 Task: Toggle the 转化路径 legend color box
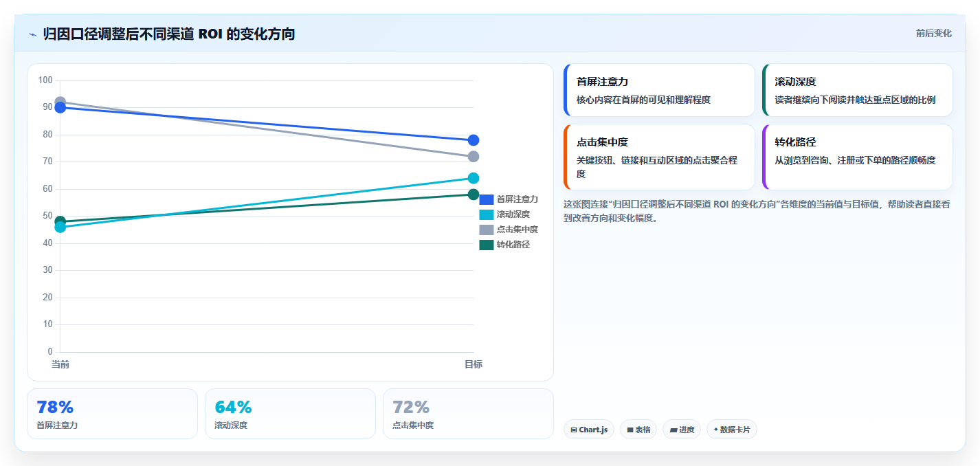487,245
